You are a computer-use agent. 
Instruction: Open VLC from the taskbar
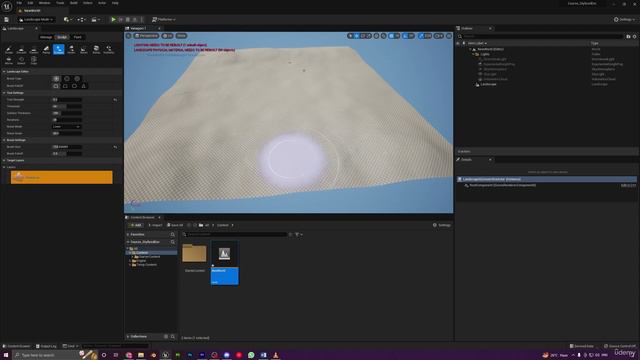276,355
